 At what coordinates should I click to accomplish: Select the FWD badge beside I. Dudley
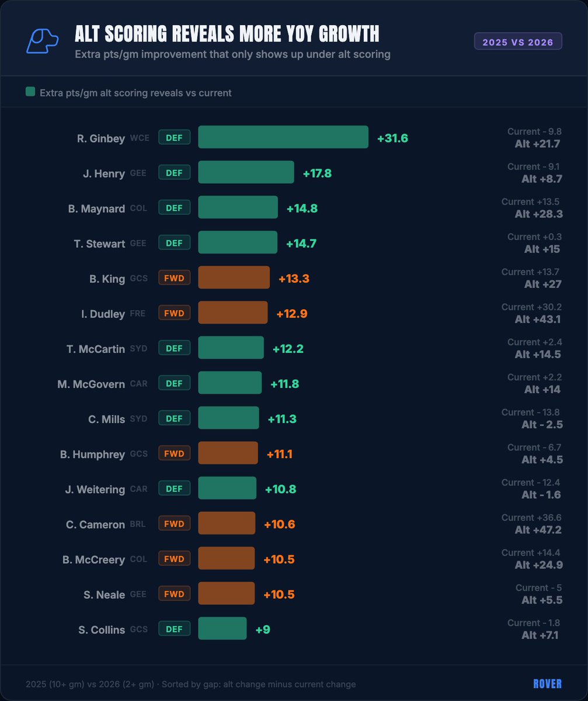pos(174,313)
